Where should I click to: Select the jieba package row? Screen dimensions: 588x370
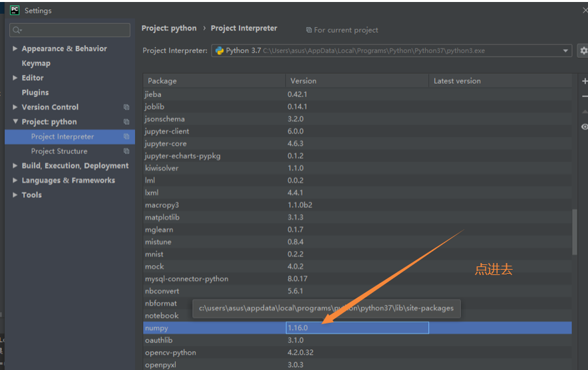point(357,94)
